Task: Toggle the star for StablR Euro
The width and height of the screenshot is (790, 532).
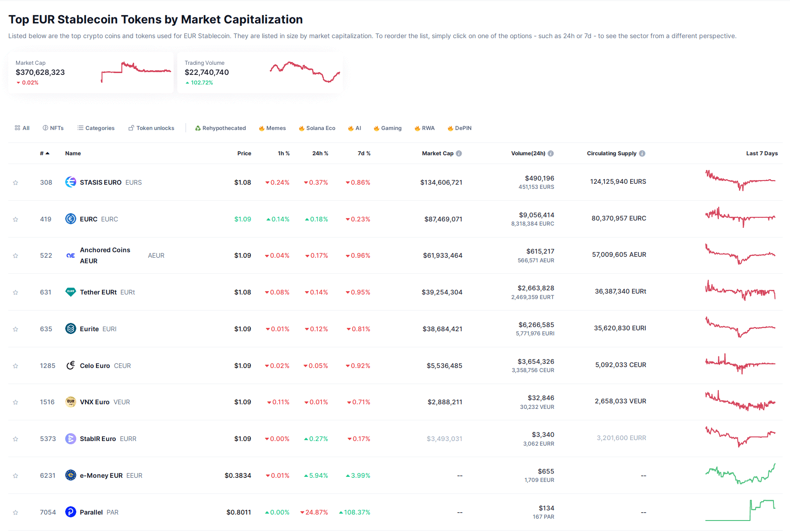Action: tap(16, 439)
